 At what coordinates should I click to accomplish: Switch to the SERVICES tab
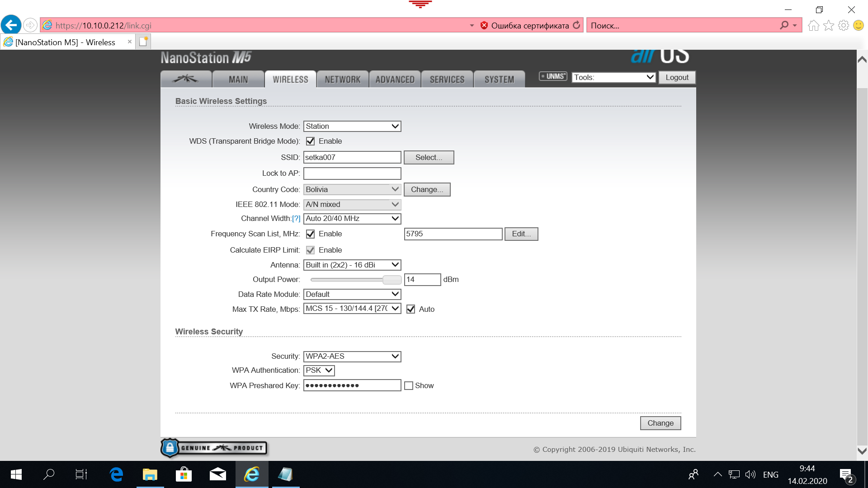447,80
